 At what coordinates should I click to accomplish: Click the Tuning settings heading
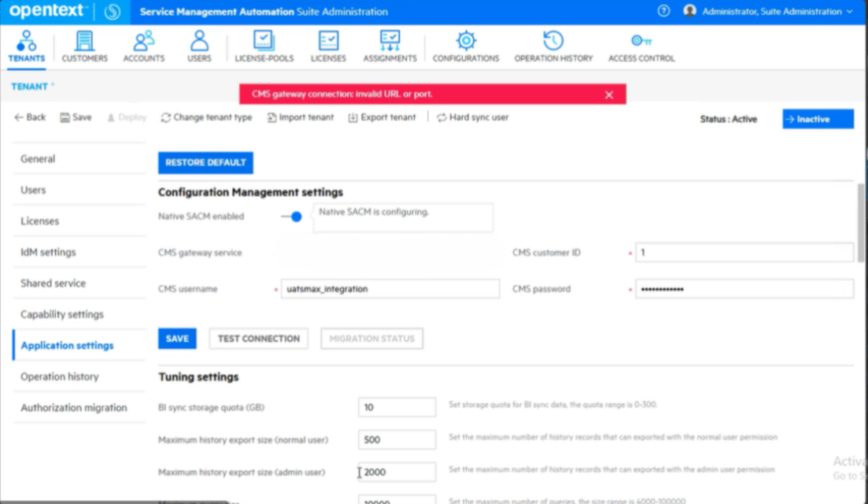click(x=199, y=377)
